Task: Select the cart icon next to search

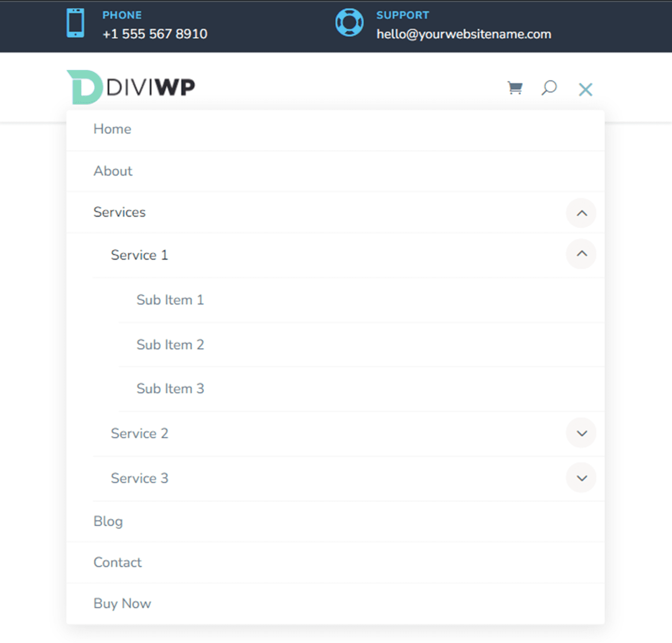Action: coord(514,88)
